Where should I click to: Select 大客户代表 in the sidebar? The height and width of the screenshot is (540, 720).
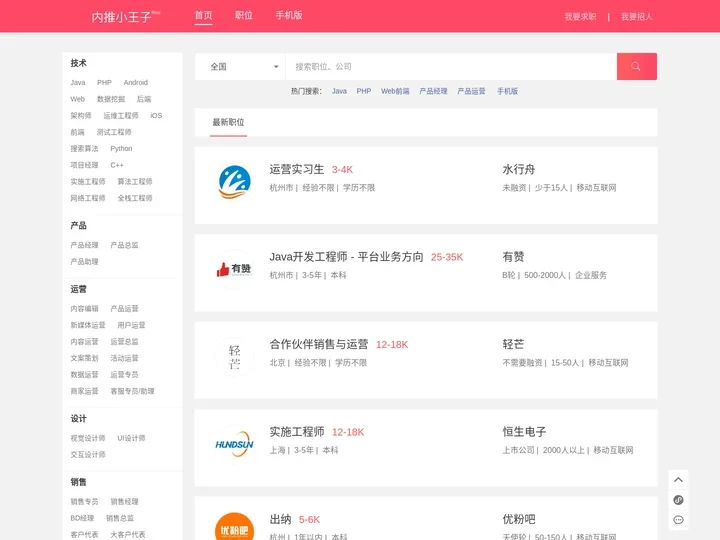pyautogui.click(x=128, y=534)
